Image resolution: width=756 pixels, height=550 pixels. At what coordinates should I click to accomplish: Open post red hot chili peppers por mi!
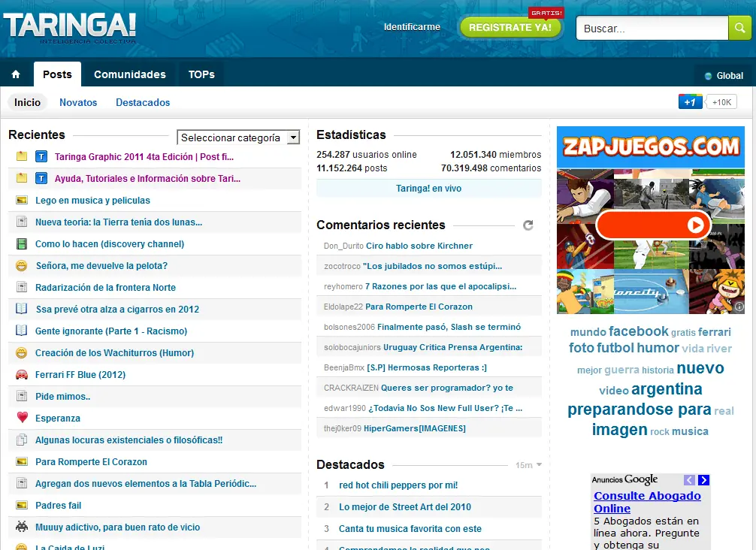(x=398, y=485)
